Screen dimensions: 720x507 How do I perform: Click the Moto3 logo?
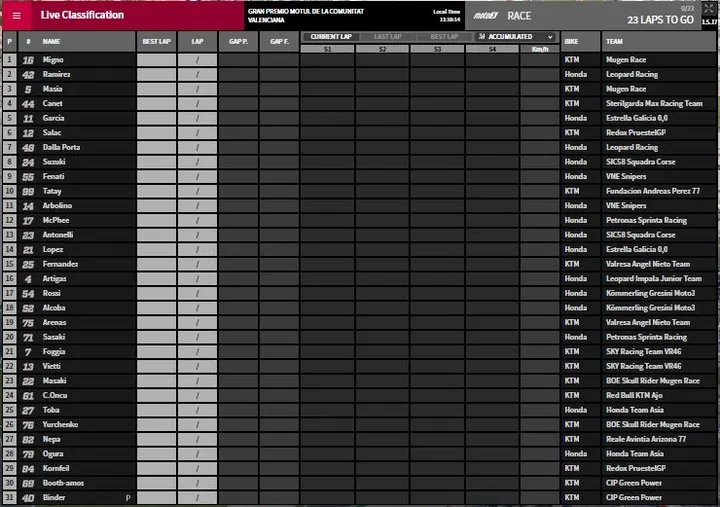click(485, 16)
